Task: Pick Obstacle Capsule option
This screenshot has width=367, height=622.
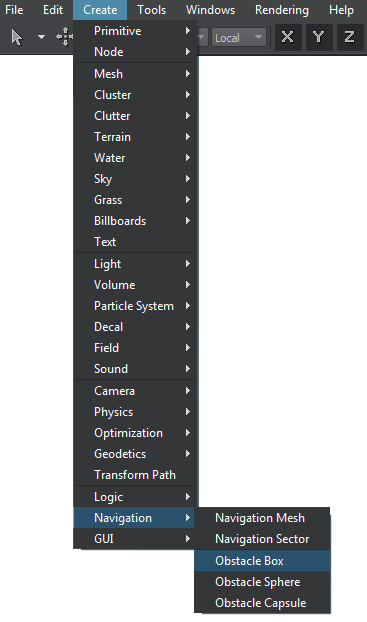Action: [262, 603]
